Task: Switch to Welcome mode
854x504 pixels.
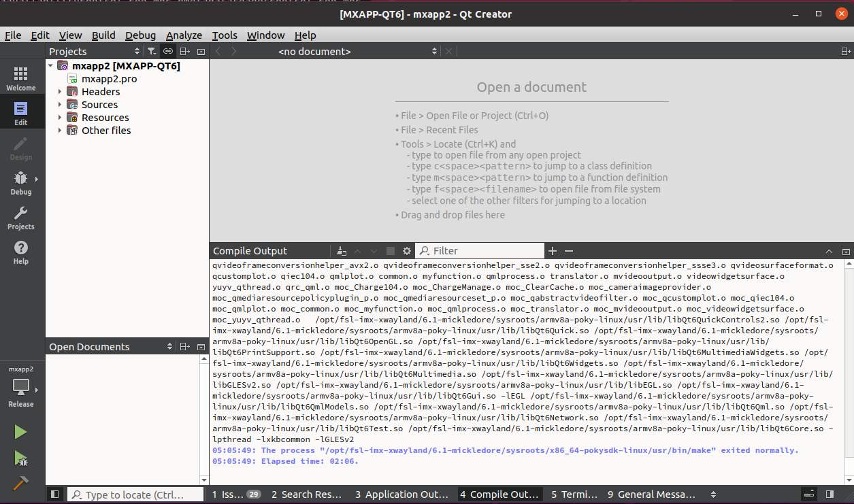Action: (20, 79)
